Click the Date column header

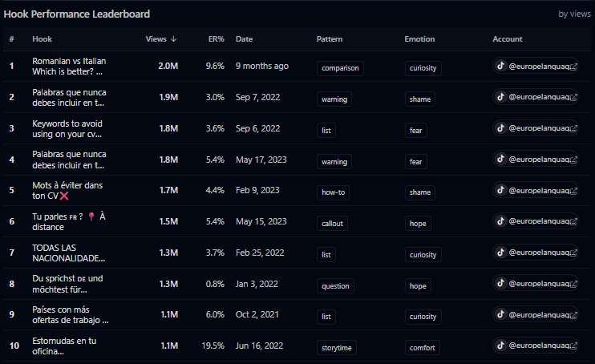point(244,38)
